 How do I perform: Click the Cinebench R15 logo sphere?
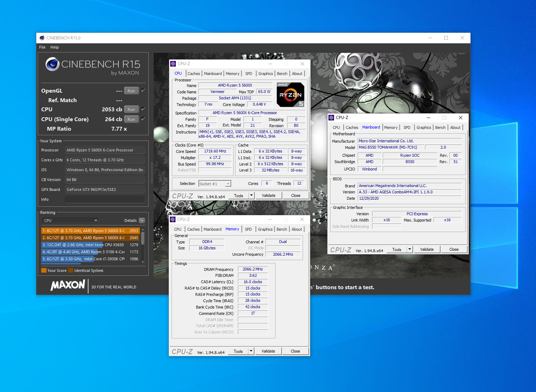coord(53,64)
